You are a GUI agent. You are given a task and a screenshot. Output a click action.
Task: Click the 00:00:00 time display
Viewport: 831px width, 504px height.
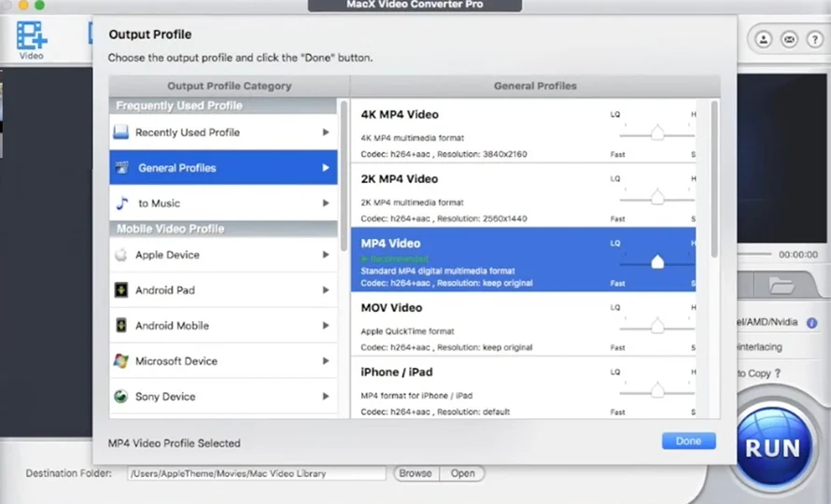pyautogui.click(x=798, y=255)
